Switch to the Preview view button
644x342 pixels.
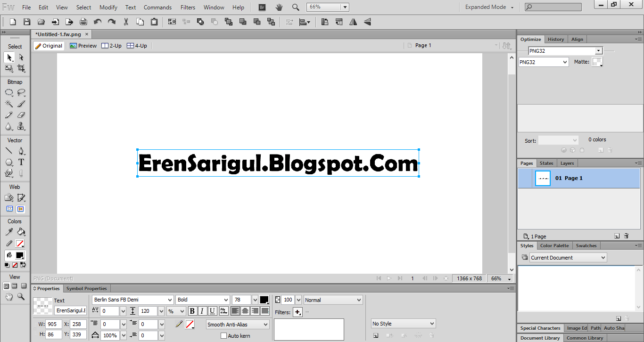[x=83, y=46]
